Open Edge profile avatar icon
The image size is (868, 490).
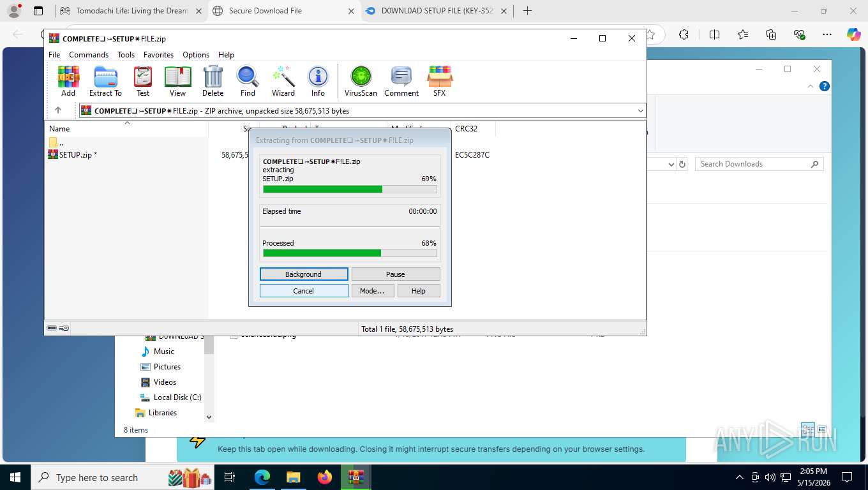pos(14,11)
